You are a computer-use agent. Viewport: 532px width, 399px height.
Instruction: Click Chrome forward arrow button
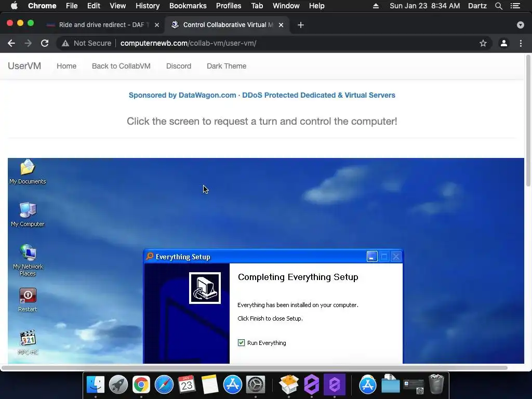(x=28, y=43)
